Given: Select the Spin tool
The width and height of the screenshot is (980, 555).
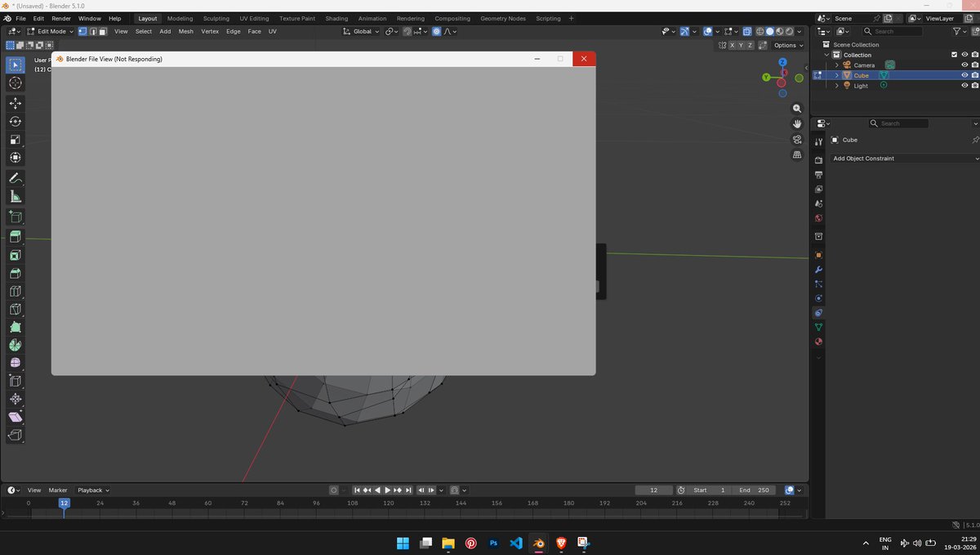Looking at the screenshot, I should click(16, 345).
